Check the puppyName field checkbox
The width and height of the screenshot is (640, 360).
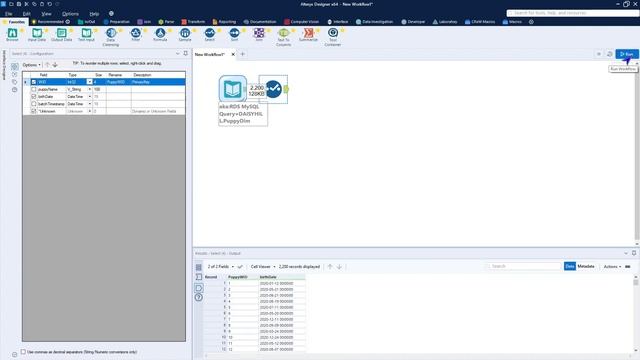[34, 89]
